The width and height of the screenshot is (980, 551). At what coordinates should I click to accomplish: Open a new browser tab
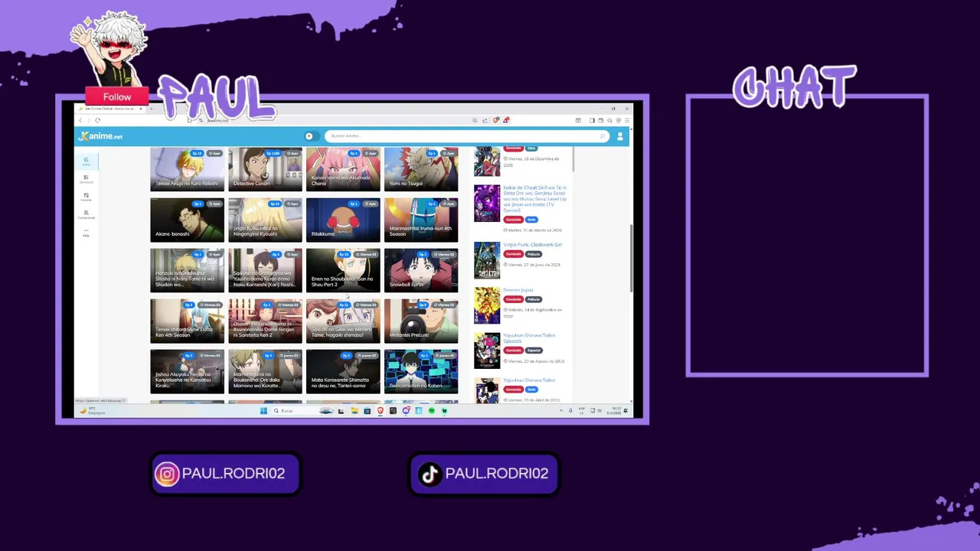(151, 109)
